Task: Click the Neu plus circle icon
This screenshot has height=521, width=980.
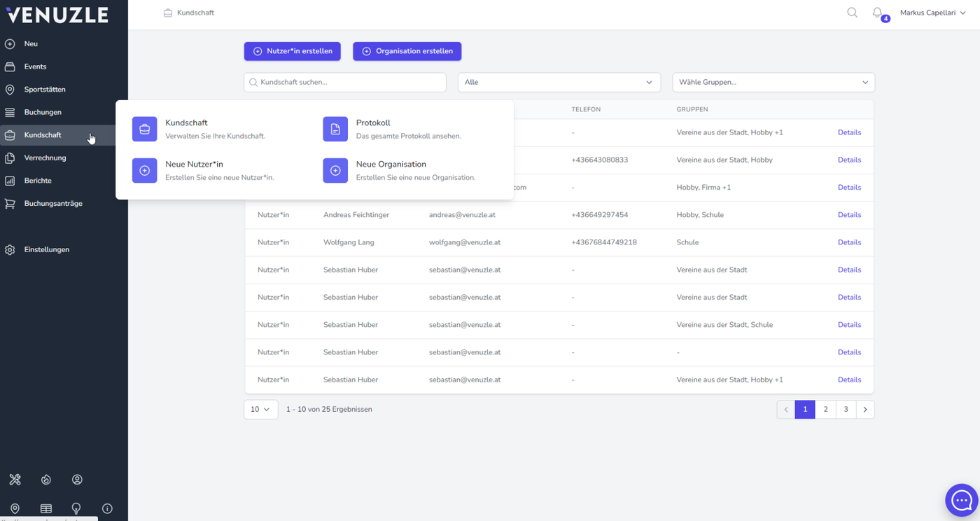Action: pyautogui.click(x=10, y=43)
